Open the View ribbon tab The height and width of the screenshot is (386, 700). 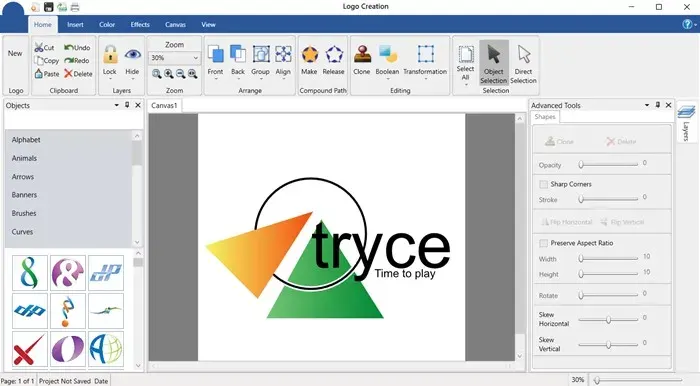coord(208,25)
